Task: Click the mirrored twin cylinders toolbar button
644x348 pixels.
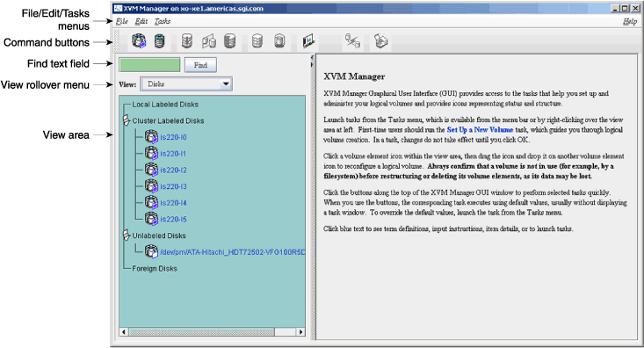Action: point(208,41)
